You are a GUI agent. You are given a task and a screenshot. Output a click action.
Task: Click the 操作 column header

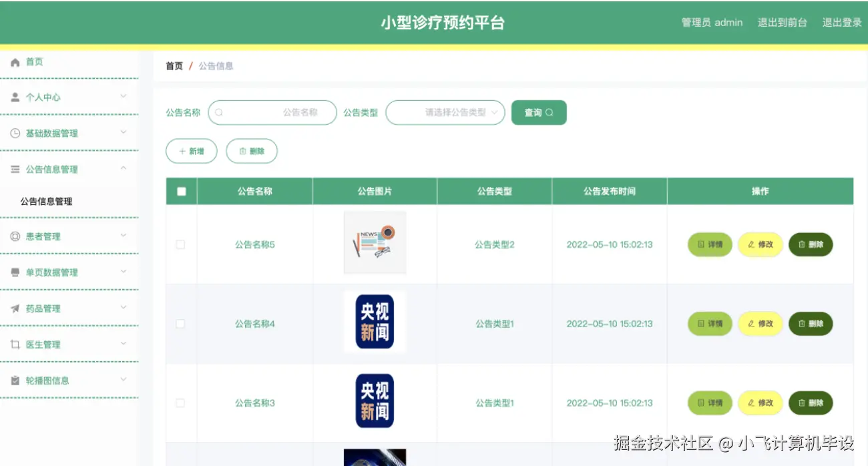pyautogui.click(x=761, y=192)
